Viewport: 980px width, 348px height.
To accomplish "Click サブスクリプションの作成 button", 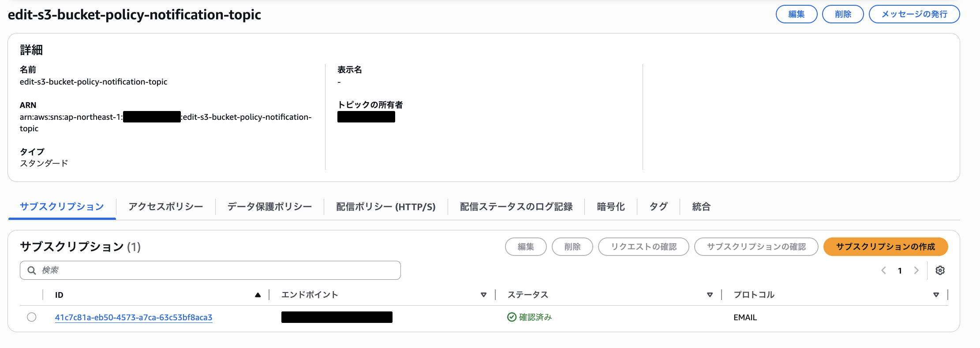I will (885, 247).
